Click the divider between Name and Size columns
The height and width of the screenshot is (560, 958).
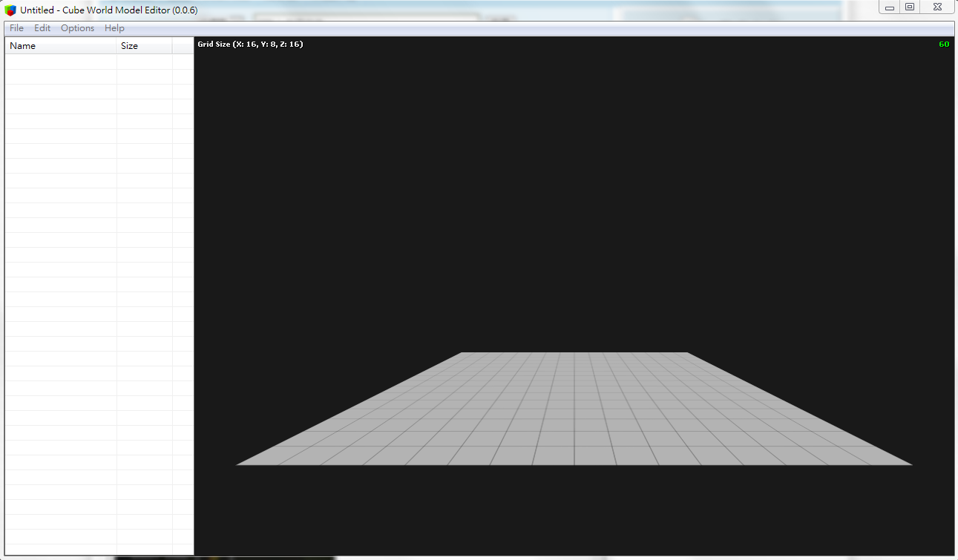coord(117,46)
